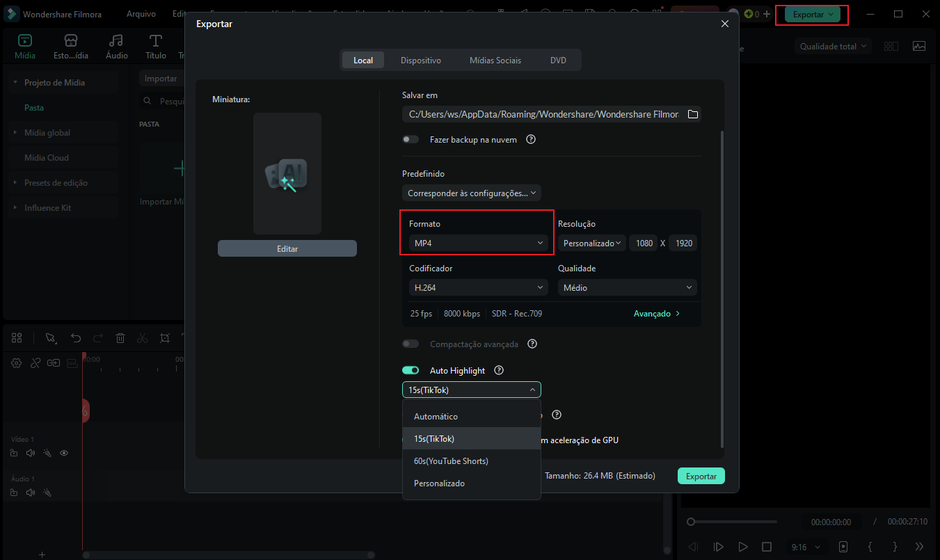Screen dimensions: 940x560
Task: Select the 60s(YouTube Shorts) option
Action: (x=472, y=461)
